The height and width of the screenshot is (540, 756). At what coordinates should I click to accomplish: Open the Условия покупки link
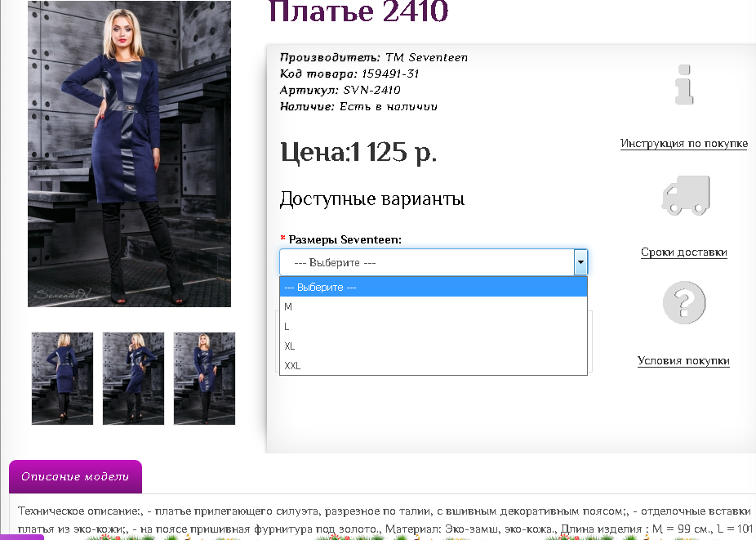(x=683, y=360)
